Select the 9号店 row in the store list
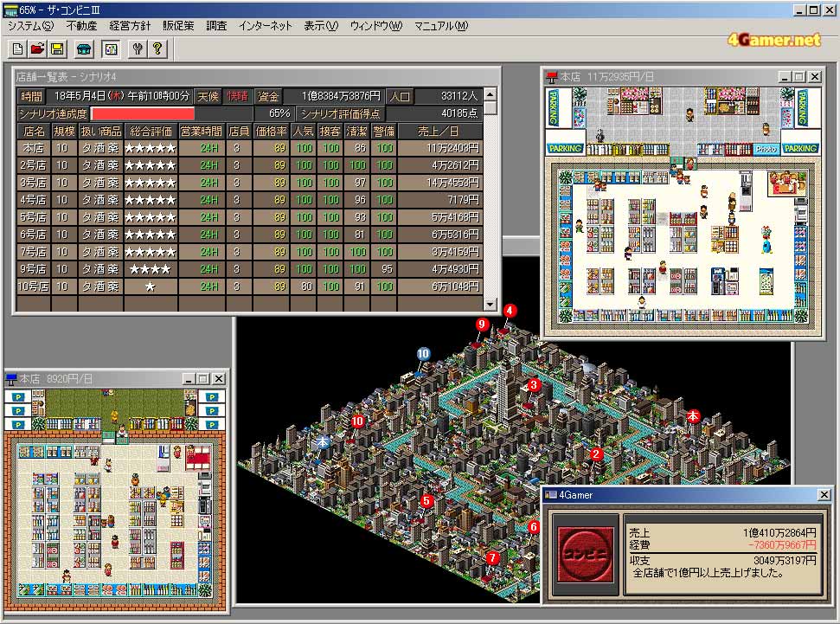840x624 pixels. click(x=250, y=269)
